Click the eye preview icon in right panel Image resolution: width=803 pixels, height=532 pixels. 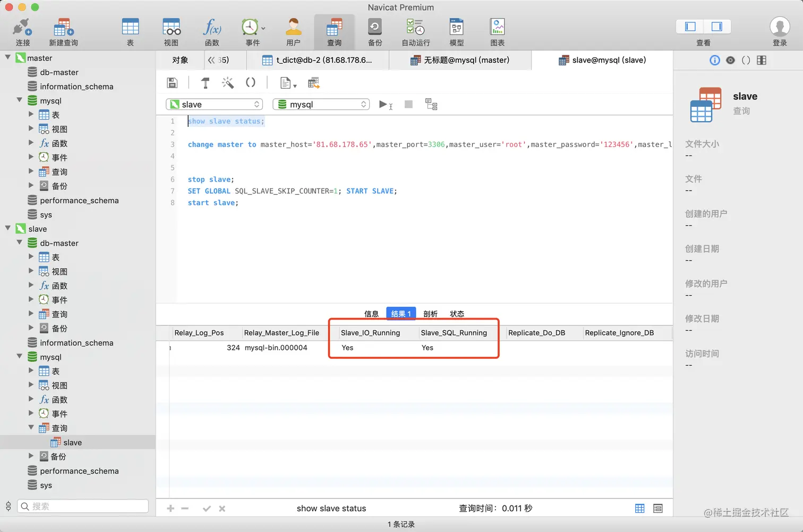(730, 61)
